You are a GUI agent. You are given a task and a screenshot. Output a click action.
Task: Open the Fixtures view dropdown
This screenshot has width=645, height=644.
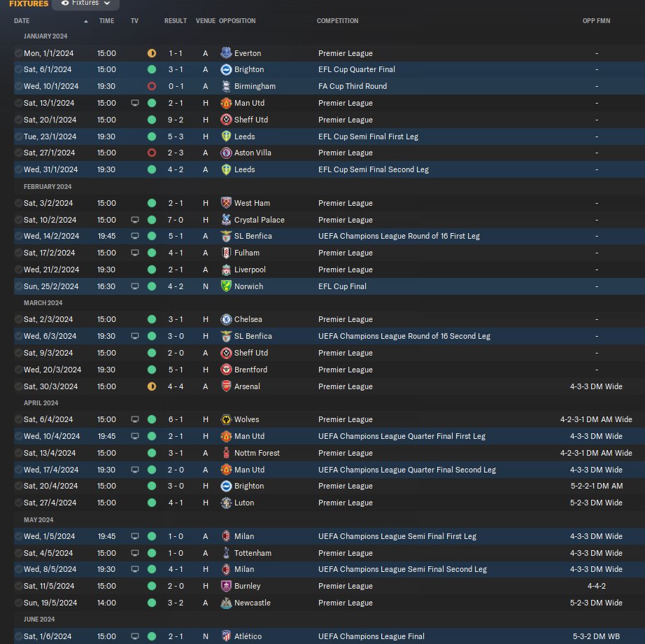[85, 3]
